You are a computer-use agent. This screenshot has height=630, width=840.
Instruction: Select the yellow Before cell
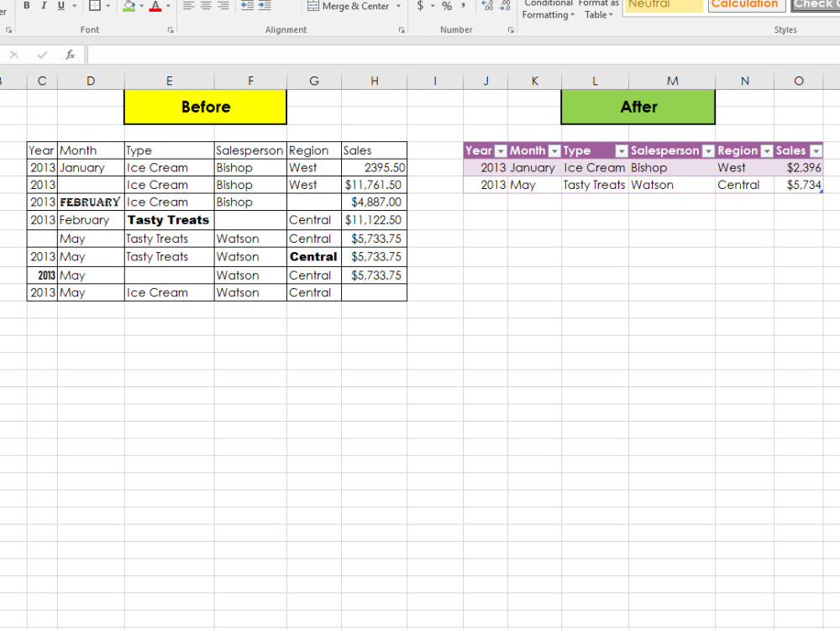point(206,107)
